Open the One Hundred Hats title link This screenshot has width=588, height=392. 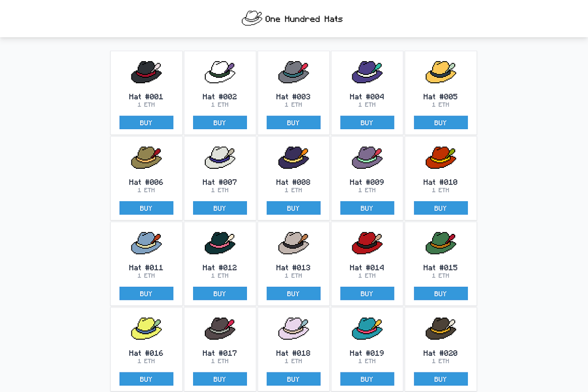tap(304, 19)
